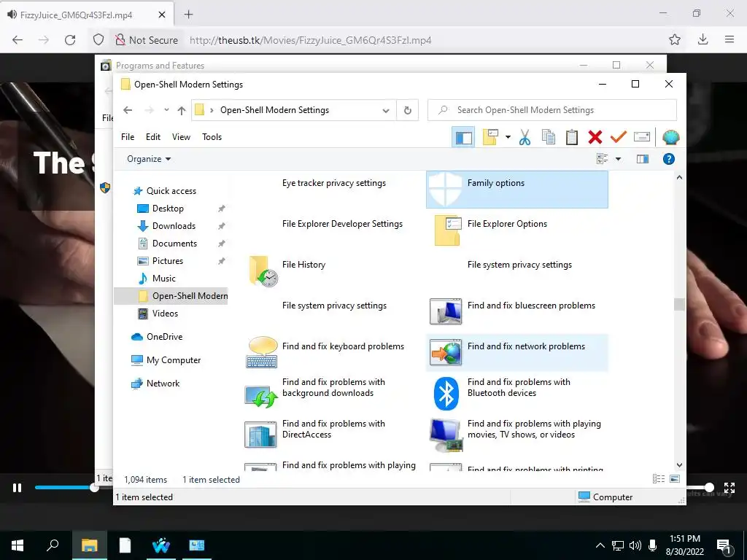This screenshot has height=560, width=747.
Task: Open the Tools menu
Action: [212, 137]
